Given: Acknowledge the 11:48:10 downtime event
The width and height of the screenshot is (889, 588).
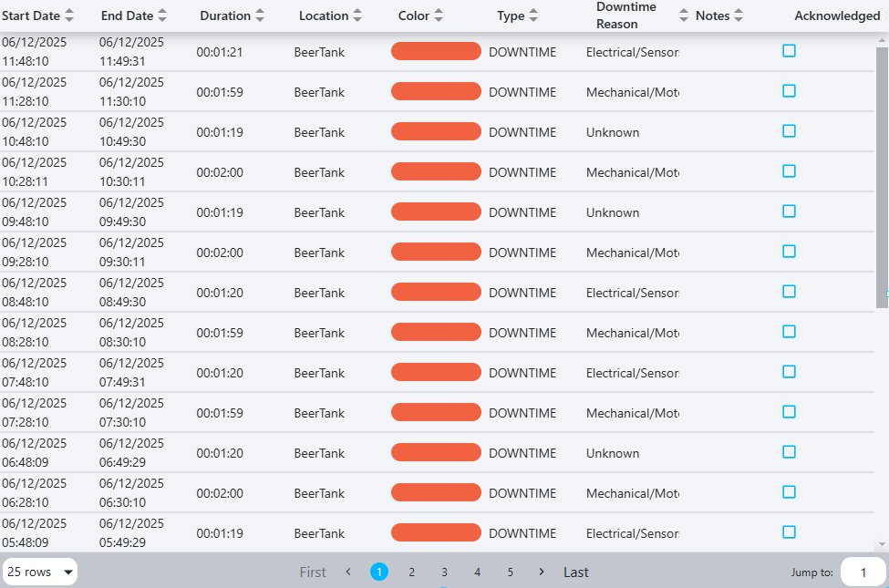Looking at the screenshot, I should pyautogui.click(x=789, y=51).
